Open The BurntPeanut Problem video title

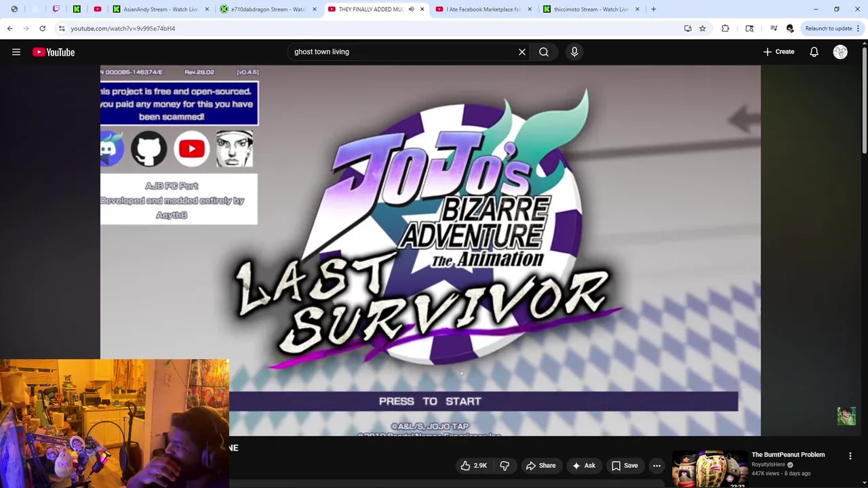point(788,455)
